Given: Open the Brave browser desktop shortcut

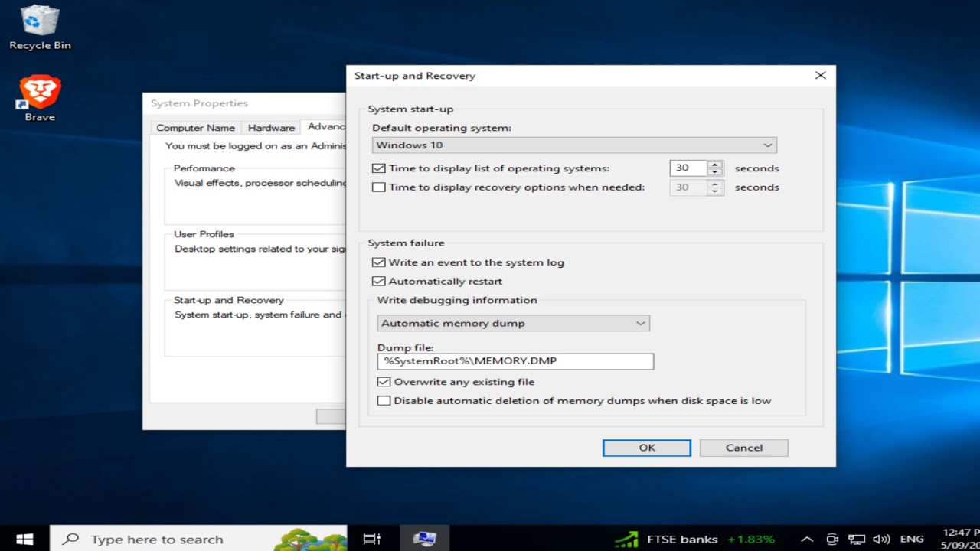Looking at the screenshot, I should tap(40, 99).
